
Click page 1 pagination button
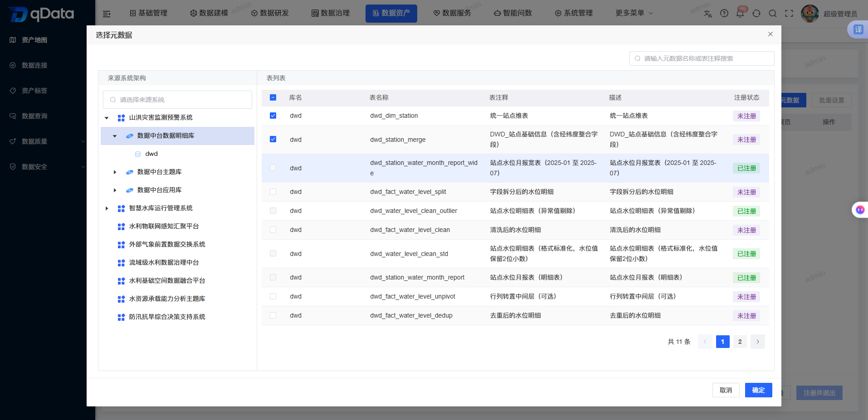point(723,342)
